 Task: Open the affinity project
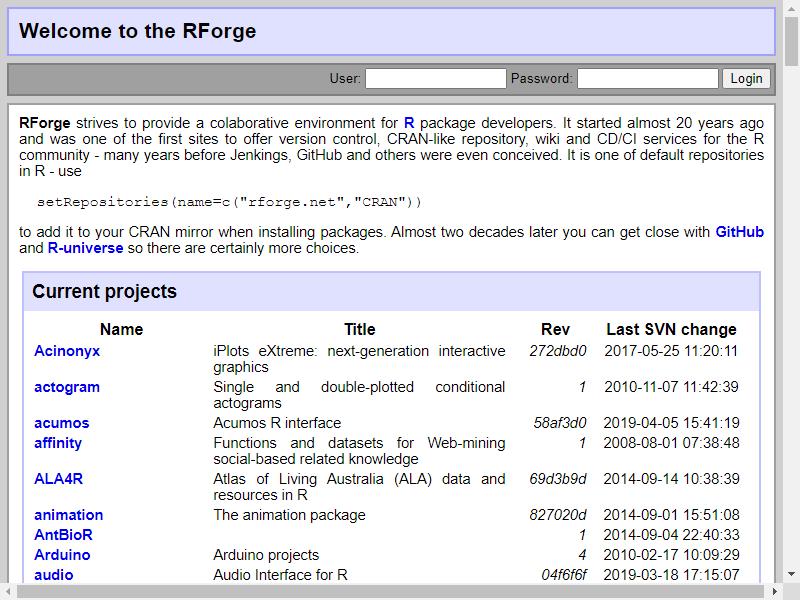(x=58, y=443)
